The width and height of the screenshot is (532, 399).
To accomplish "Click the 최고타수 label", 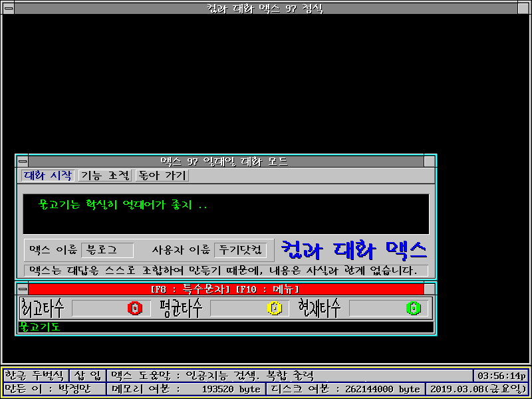I will coord(43,308).
